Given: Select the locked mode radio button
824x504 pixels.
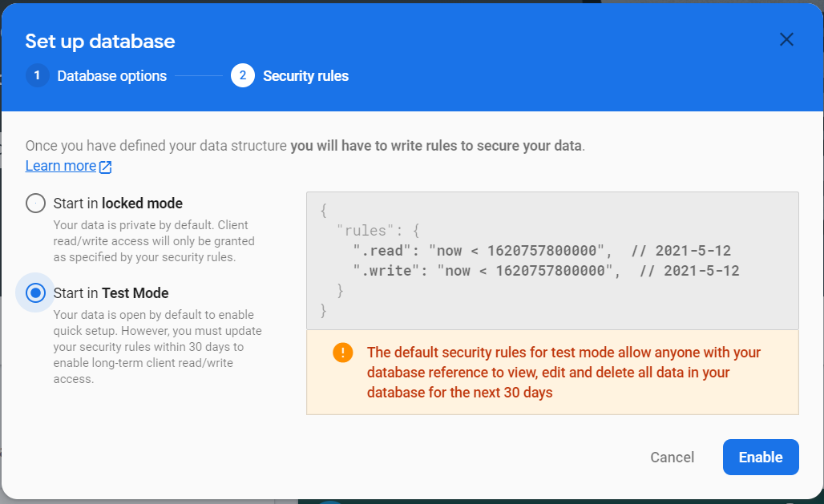Looking at the screenshot, I should 35,204.
